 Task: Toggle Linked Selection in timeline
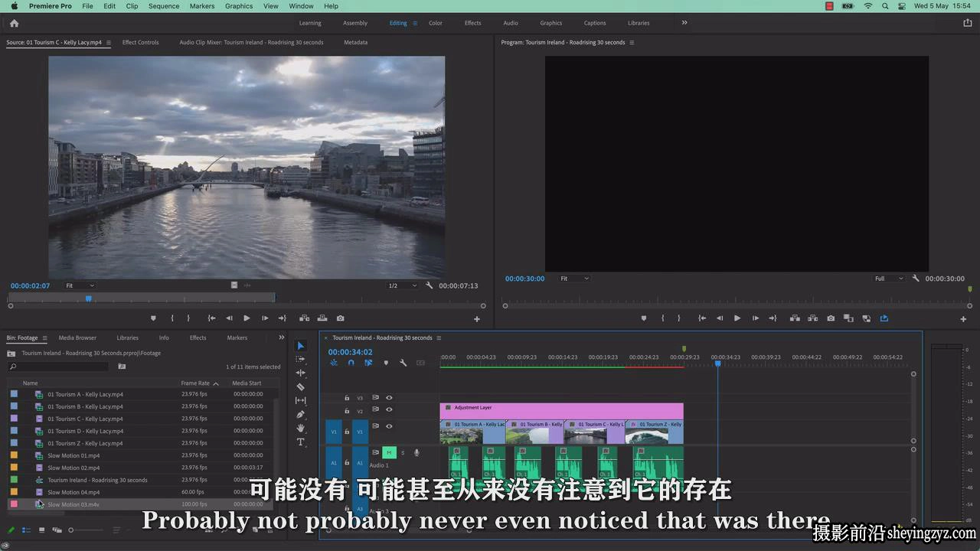click(368, 363)
